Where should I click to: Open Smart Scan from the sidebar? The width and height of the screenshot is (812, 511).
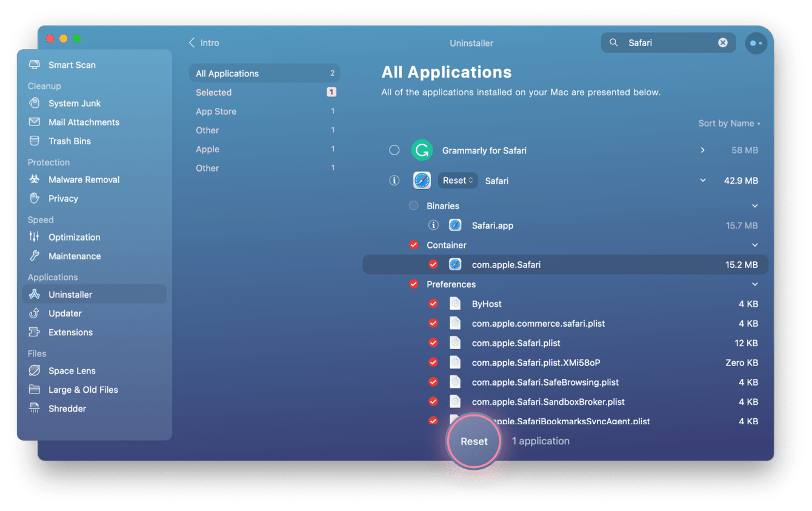(72, 65)
